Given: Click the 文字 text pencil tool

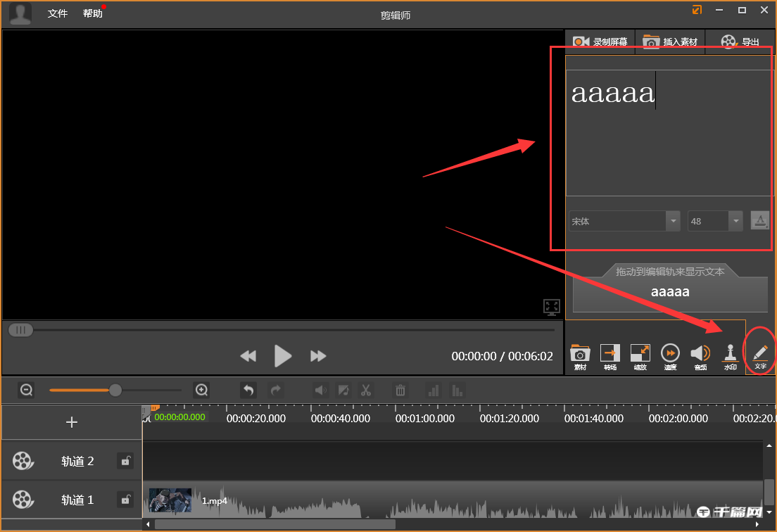Looking at the screenshot, I should 760,354.
